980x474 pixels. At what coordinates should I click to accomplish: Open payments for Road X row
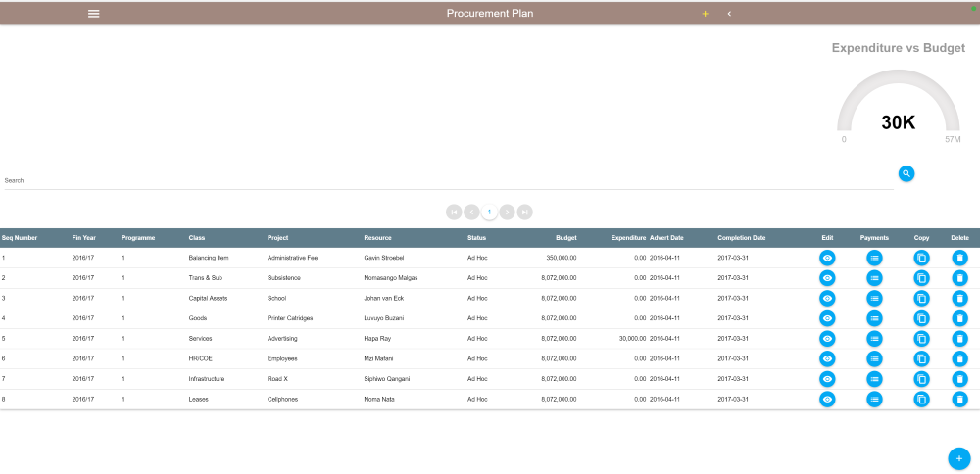pos(874,378)
